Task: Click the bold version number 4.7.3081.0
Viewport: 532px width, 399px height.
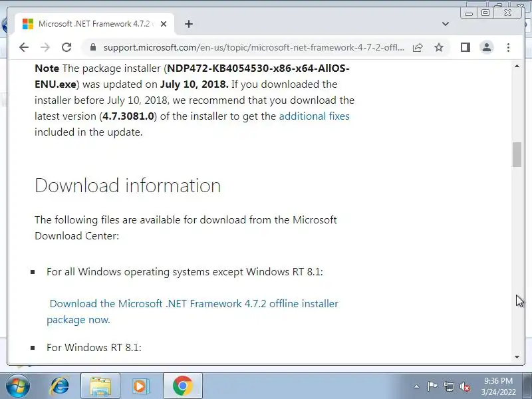Action: (128, 116)
